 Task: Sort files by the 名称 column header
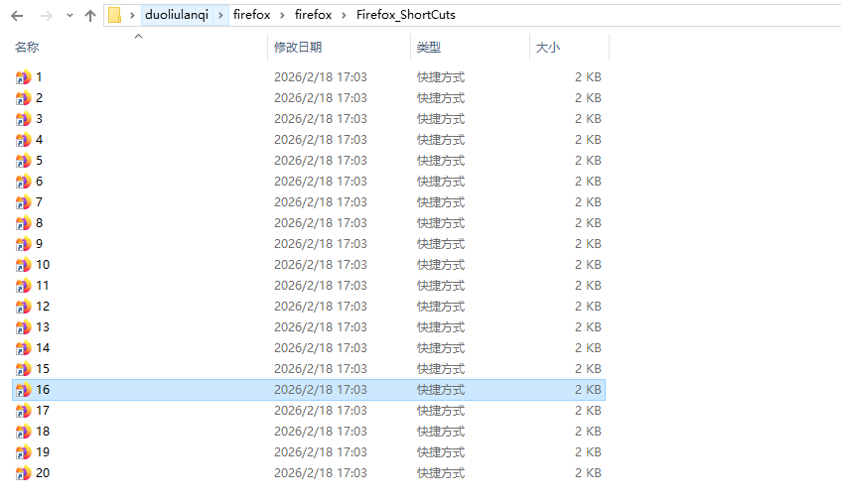click(27, 48)
